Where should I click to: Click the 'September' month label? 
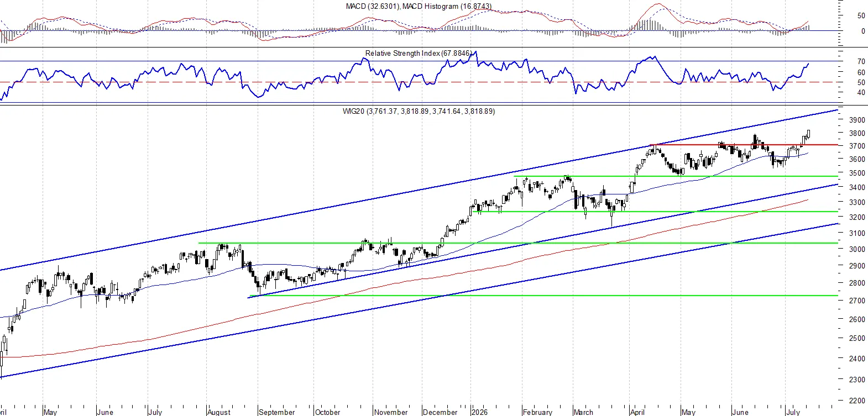(277, 412)
